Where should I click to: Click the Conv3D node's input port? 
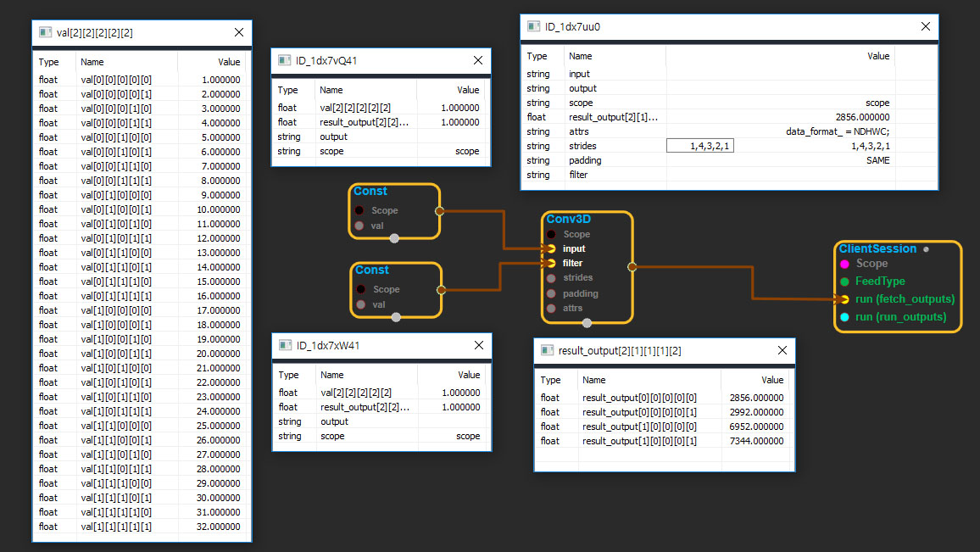pos(552,248)
